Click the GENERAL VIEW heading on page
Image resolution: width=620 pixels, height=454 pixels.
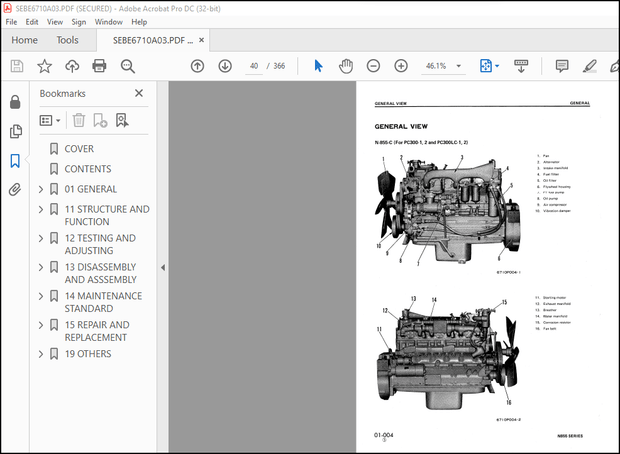pos(401,127)
